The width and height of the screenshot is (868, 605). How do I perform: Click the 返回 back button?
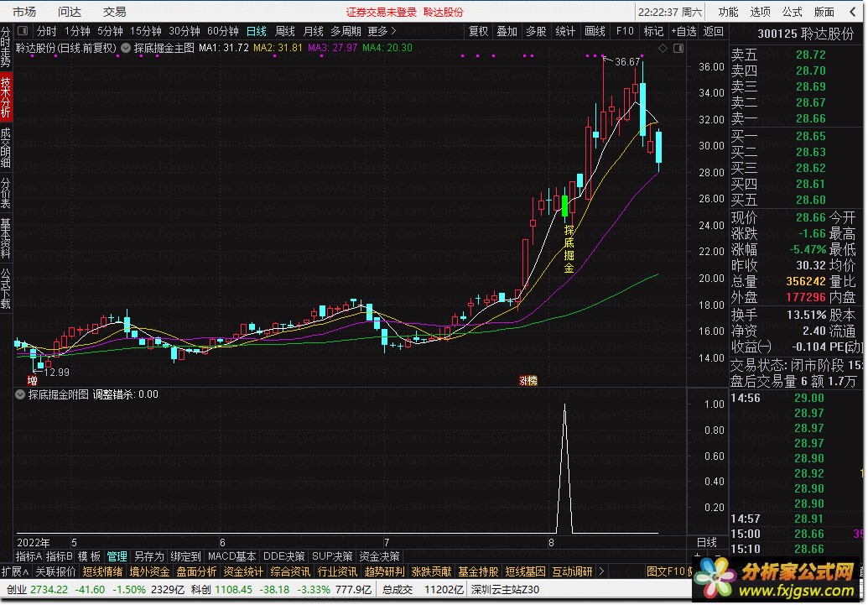(x=713, y=31)
